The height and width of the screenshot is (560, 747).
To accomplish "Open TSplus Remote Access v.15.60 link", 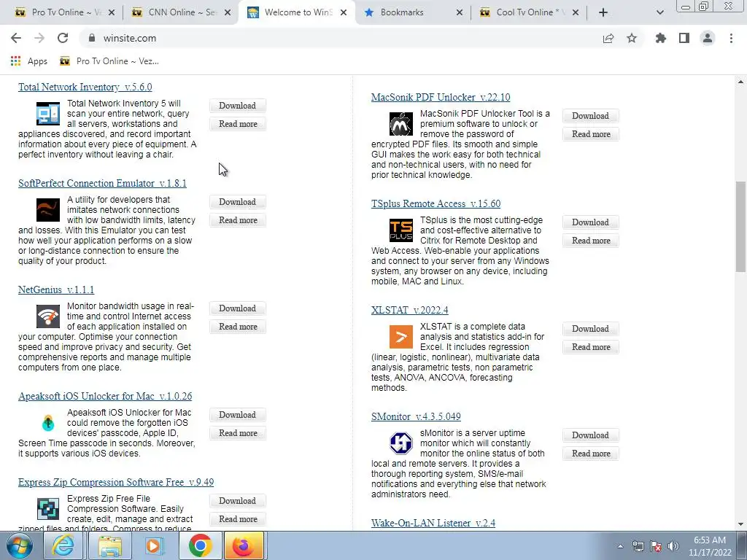I will (x=436, y=204).
